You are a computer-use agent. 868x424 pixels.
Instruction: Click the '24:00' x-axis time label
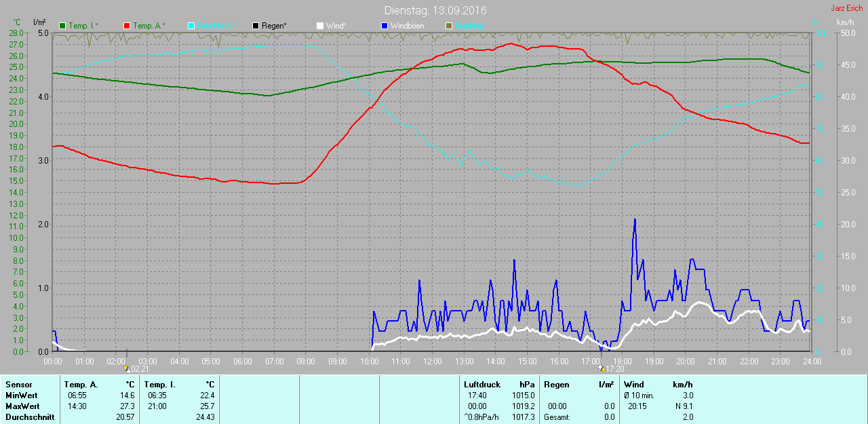tap(812, 361)
